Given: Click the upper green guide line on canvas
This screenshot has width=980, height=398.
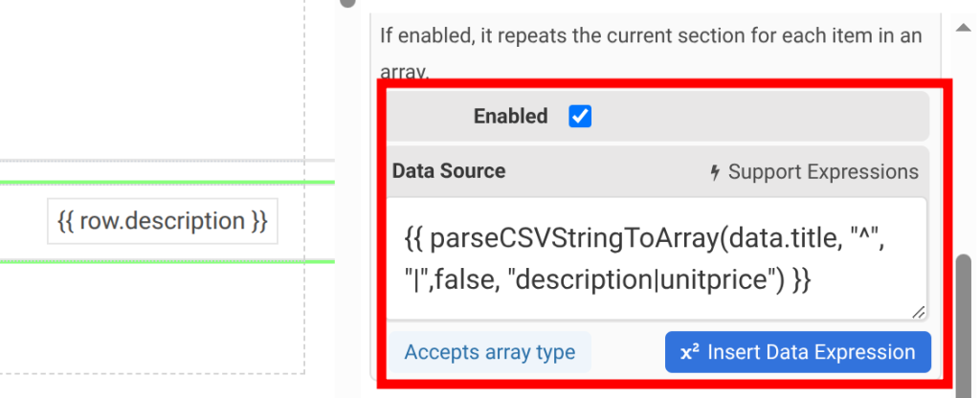Looking at the screenshot, I should point(167,182).
